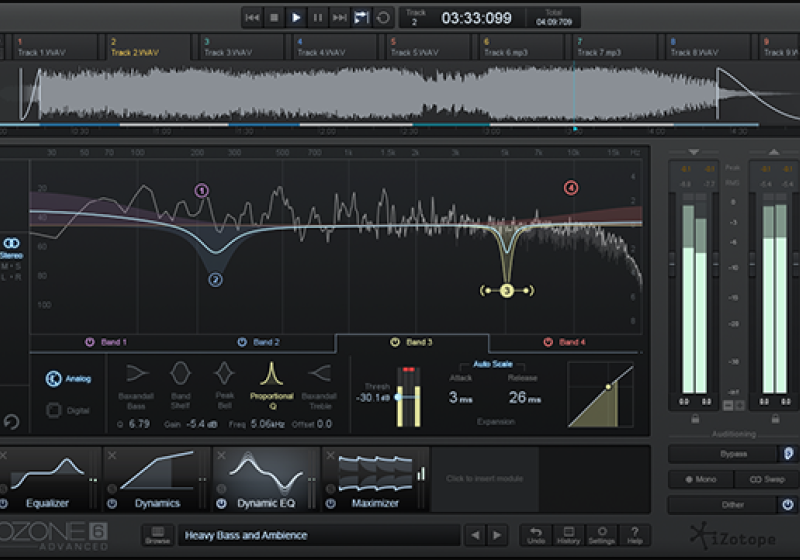Screen dimensions: 800x560
Task: Select the Track 2.WAV tab
Action: [x=148, y=47]
